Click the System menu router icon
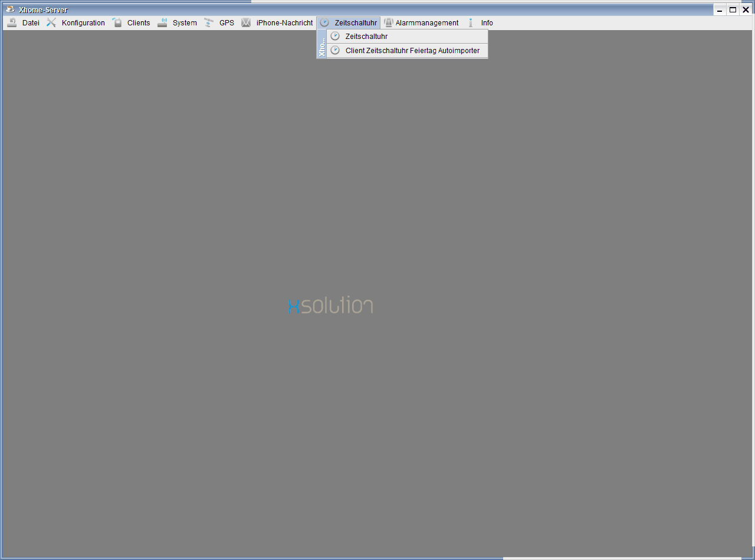 coord(162,23)
